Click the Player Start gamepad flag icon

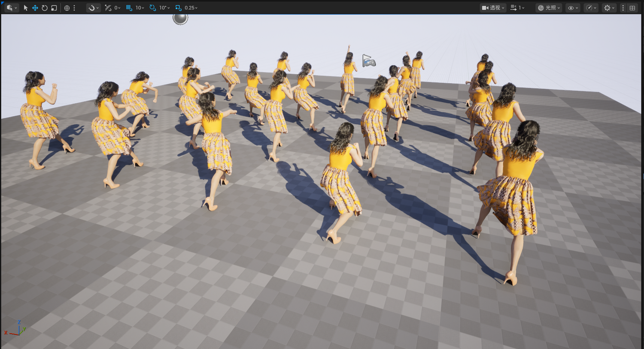click(x=369, y=61)
